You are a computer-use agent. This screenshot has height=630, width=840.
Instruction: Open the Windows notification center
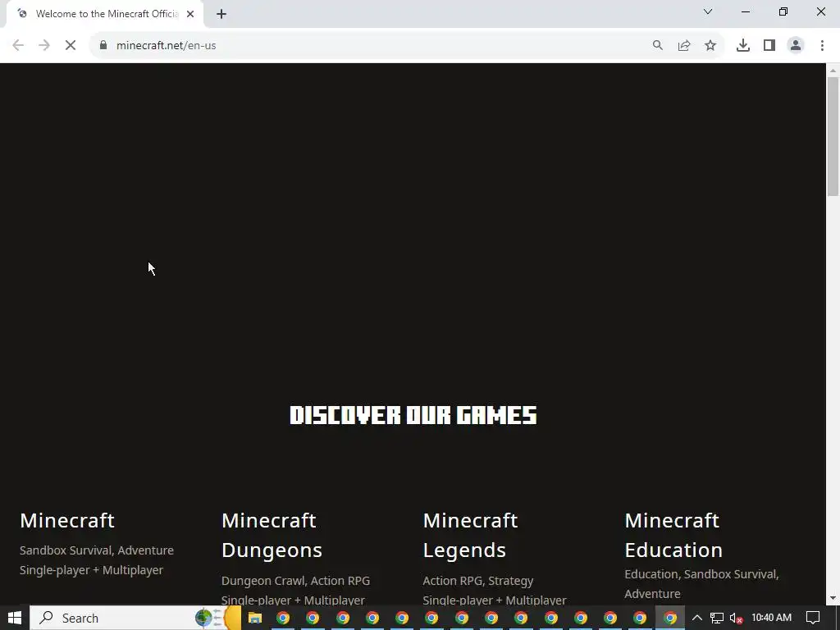813,618
